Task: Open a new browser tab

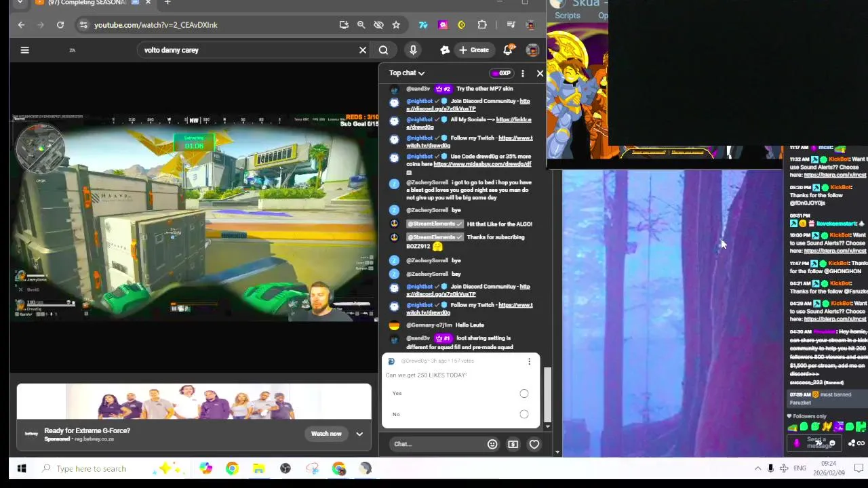Action: click(167, 3)
